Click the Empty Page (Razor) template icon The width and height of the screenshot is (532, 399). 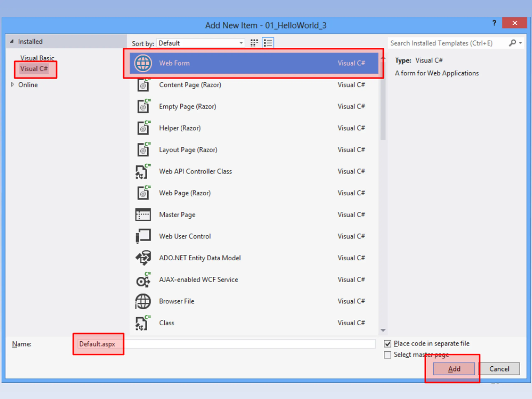[144, 106]
